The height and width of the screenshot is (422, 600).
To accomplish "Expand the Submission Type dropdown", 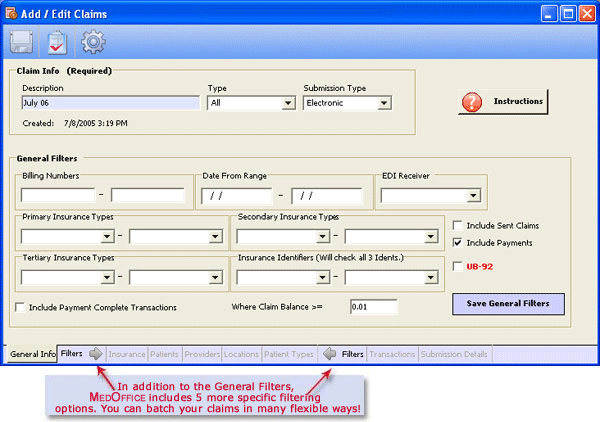I will click(384, 103).
